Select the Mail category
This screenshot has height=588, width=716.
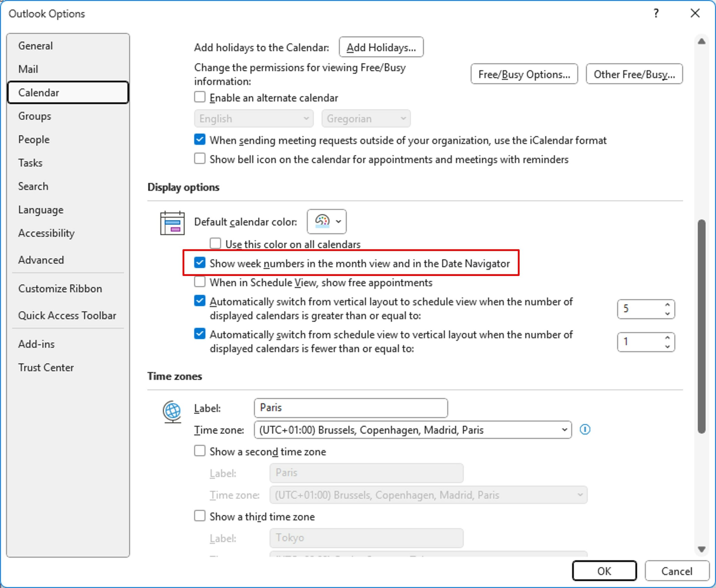click(x=29, y=69)
